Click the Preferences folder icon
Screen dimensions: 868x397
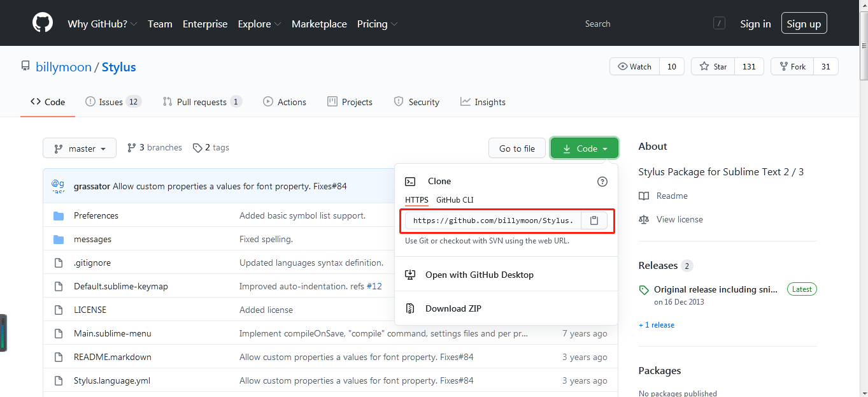click(59, 216)
